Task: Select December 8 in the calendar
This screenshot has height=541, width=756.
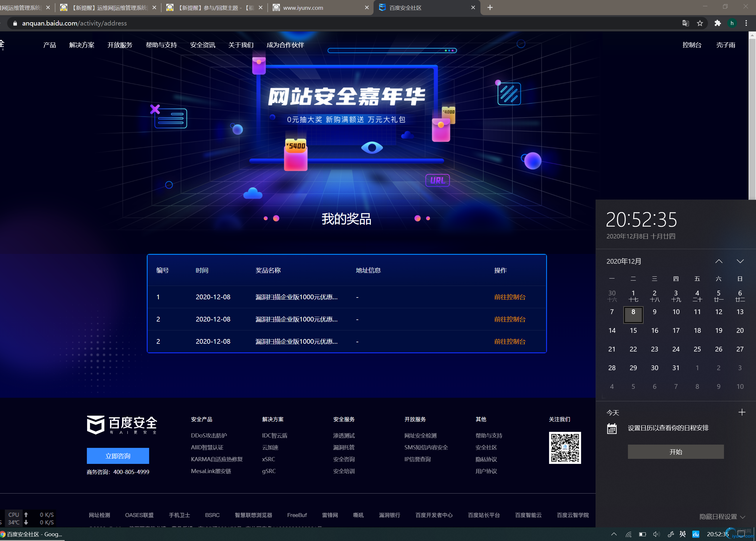Action: coord(633,315)
